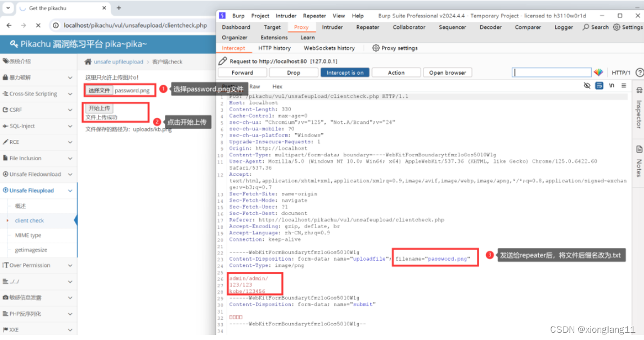Select 'client check' sidebar entry
644x340 pixels.
[29, 220]
